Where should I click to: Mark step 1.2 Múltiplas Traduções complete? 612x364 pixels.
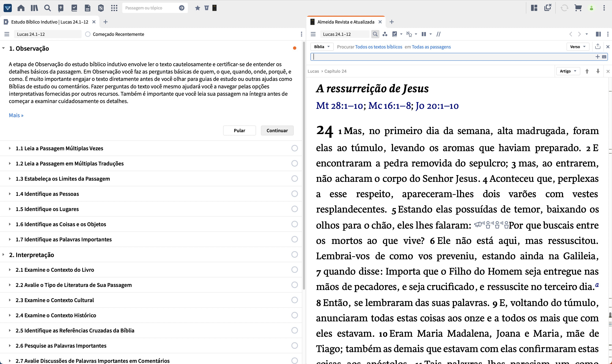tap(294, 163)
